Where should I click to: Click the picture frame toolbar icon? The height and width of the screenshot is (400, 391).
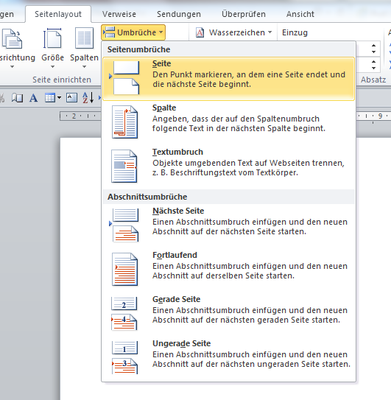pos(71,98)
